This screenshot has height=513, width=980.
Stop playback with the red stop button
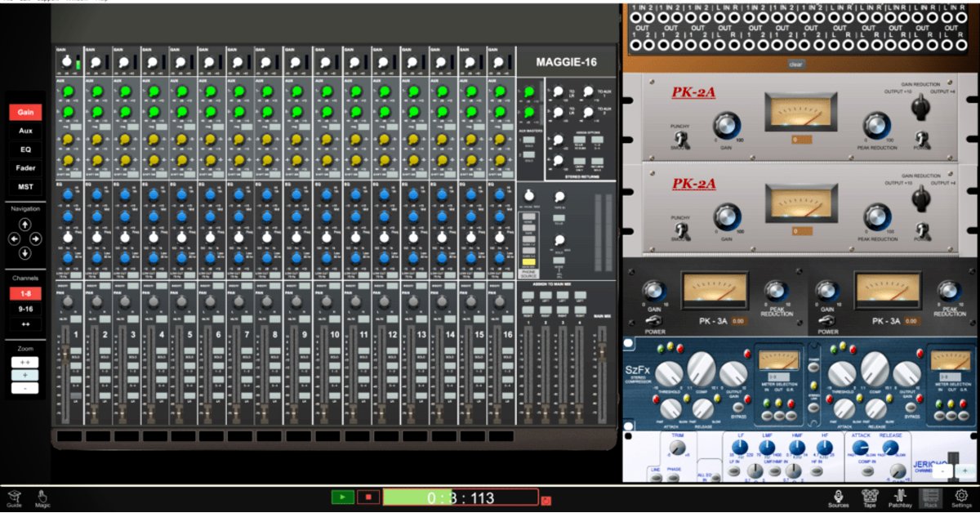(x=368, y=497)
